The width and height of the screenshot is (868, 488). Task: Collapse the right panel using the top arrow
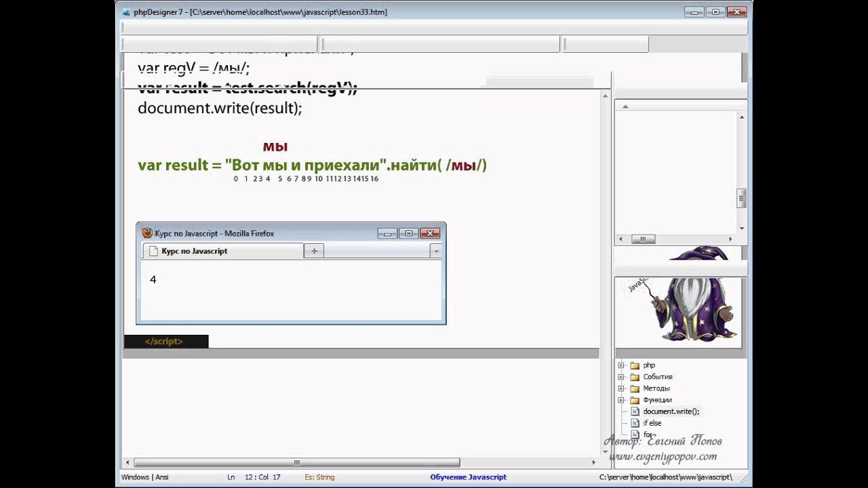coord(625,106)
